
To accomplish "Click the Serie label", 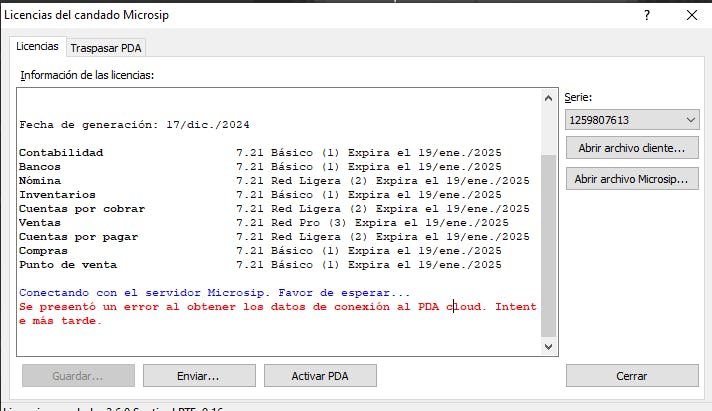I will coord(578,97).
